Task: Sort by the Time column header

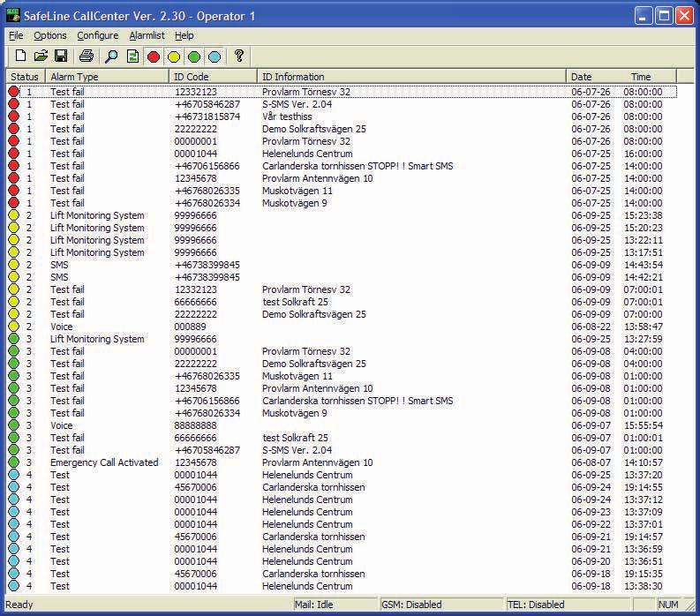Action: 641,77
